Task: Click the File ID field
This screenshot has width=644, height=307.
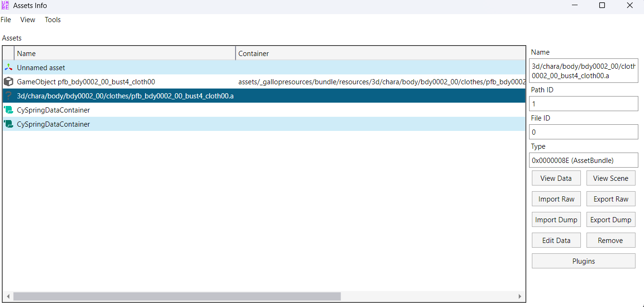Action: point(584,132)
